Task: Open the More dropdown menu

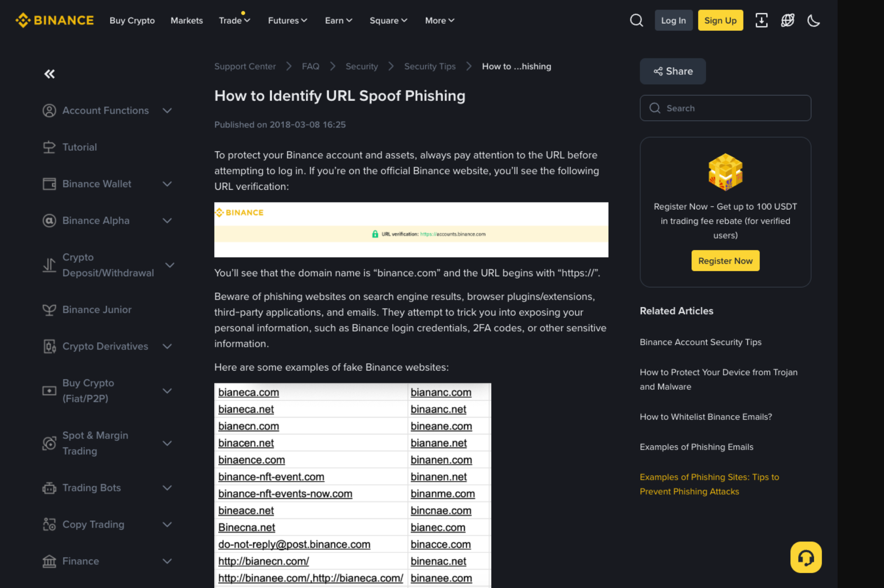Action: point(440,21)
